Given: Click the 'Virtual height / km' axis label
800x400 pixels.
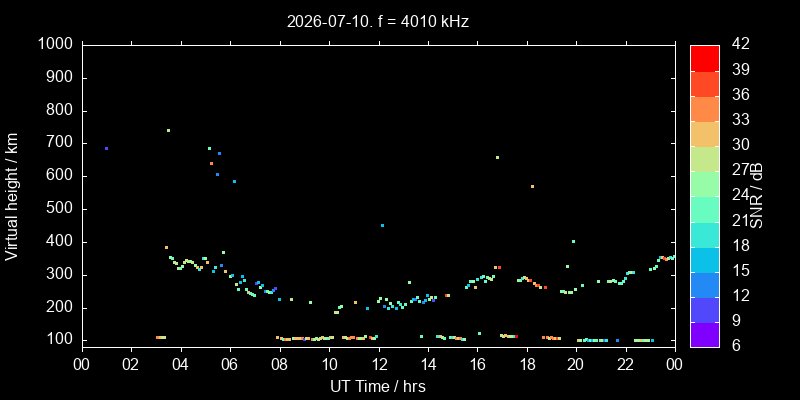Looking at the screenshot, I should pyautogui.click(x=11, y=196).
